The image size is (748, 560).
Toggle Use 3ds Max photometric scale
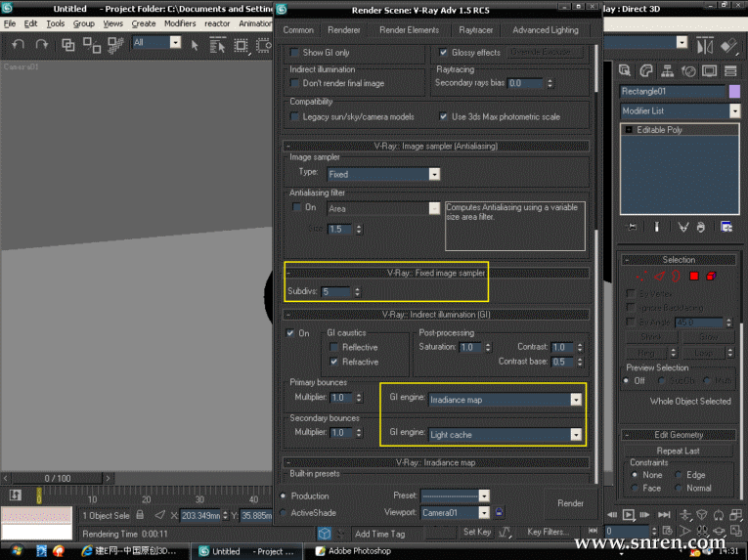point(443,116)
